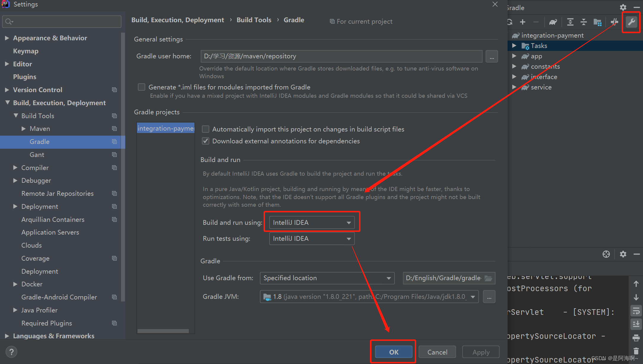
Task: Select Keymap in the settings sidebar
Action: (25, 51)
